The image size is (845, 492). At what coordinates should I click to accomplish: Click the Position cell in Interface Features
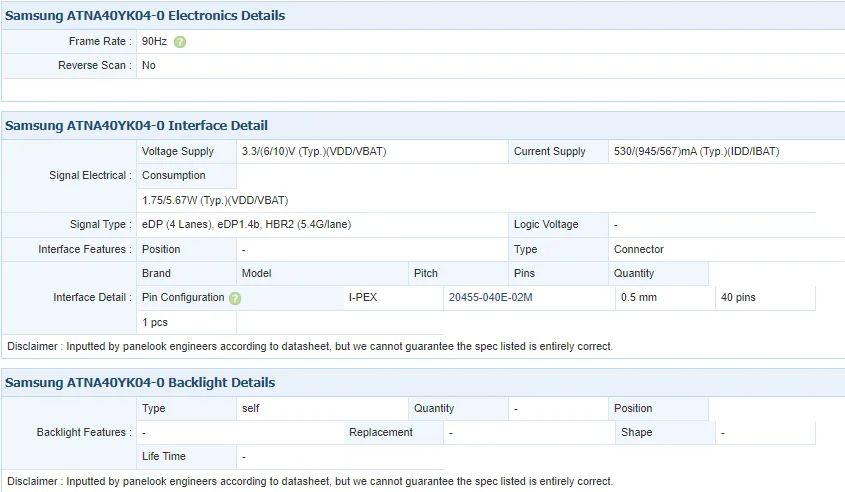[x=186, y=250]
